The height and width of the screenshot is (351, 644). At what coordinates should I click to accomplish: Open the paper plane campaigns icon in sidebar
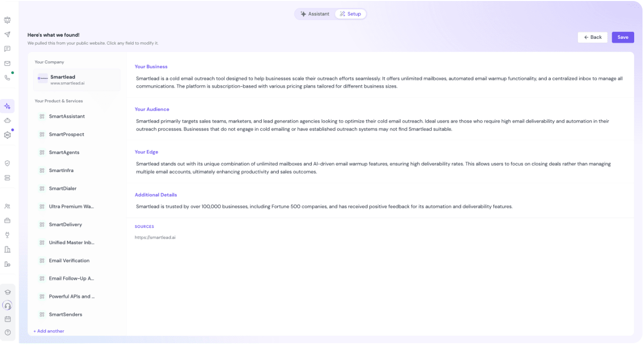pos(7,34)
